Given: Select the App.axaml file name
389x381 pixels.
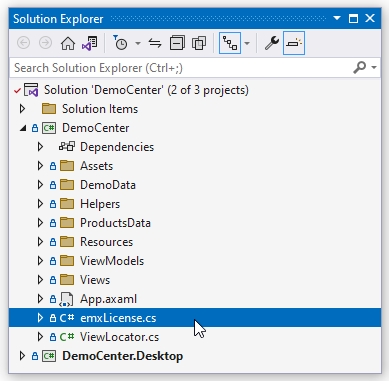Looking at the screenshot, I should 108,299.
